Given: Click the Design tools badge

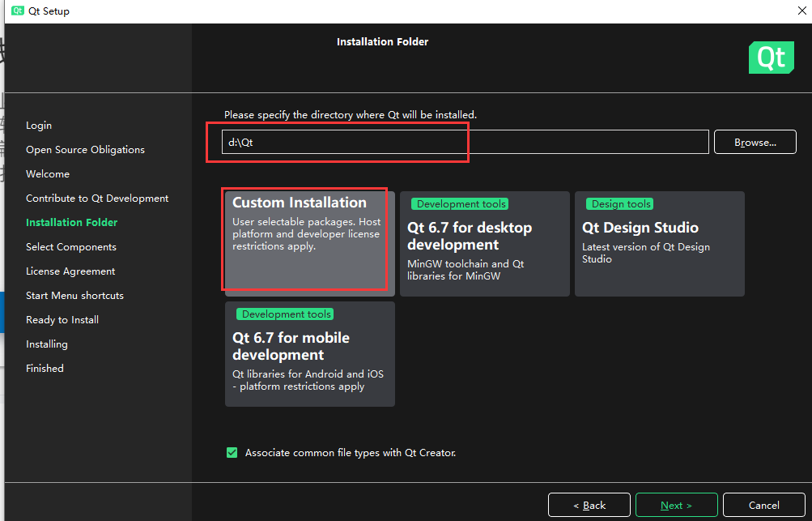Looking at the screenshot, I should tap(620, 204).
